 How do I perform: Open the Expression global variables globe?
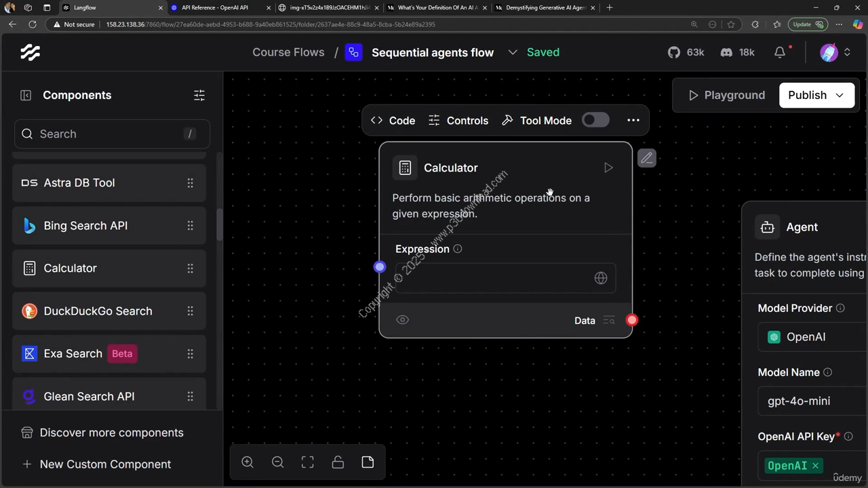coord(601,278)
